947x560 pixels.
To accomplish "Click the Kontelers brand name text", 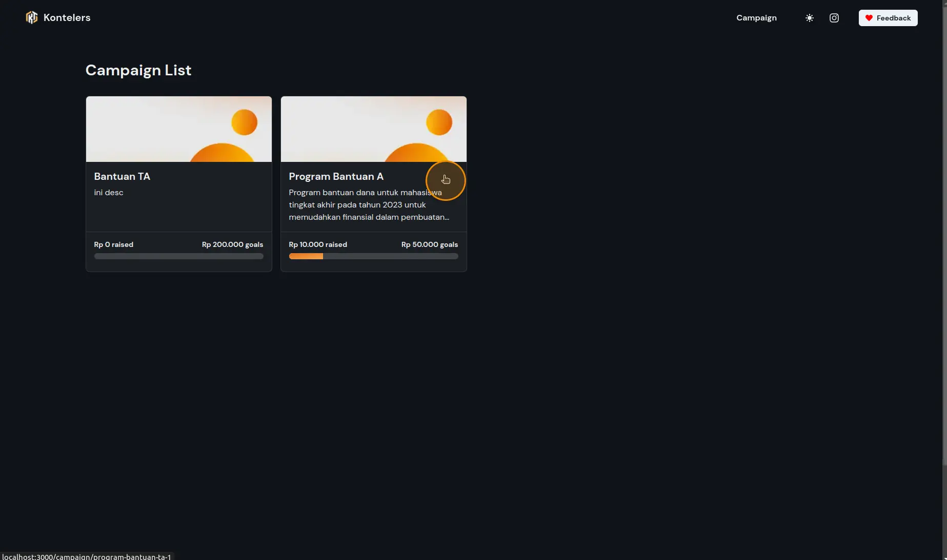I will pos(67,18).
